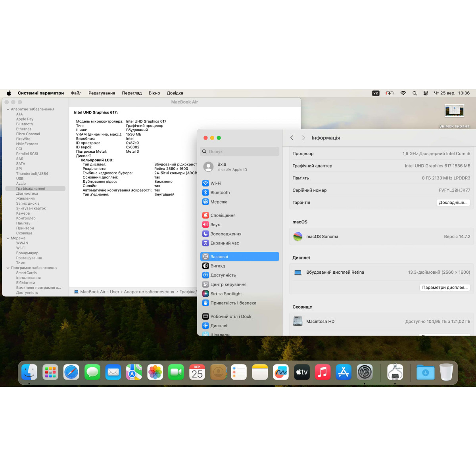
Task: Select Брандмауер in System Information list
Action: click(27, 253)
